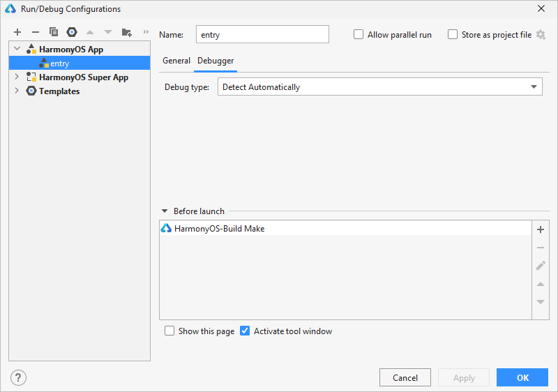Expand the HarmonyOS Super App node

(17, 77)
